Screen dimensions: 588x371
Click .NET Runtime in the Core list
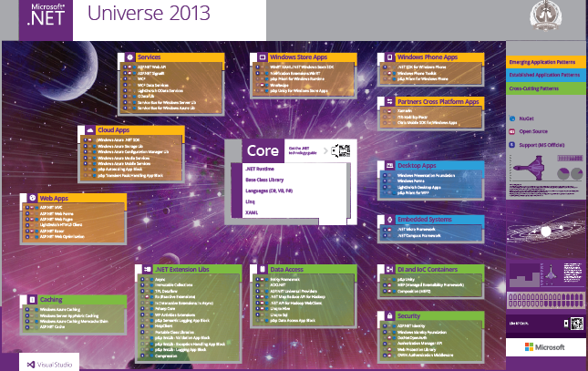[260, 169]
